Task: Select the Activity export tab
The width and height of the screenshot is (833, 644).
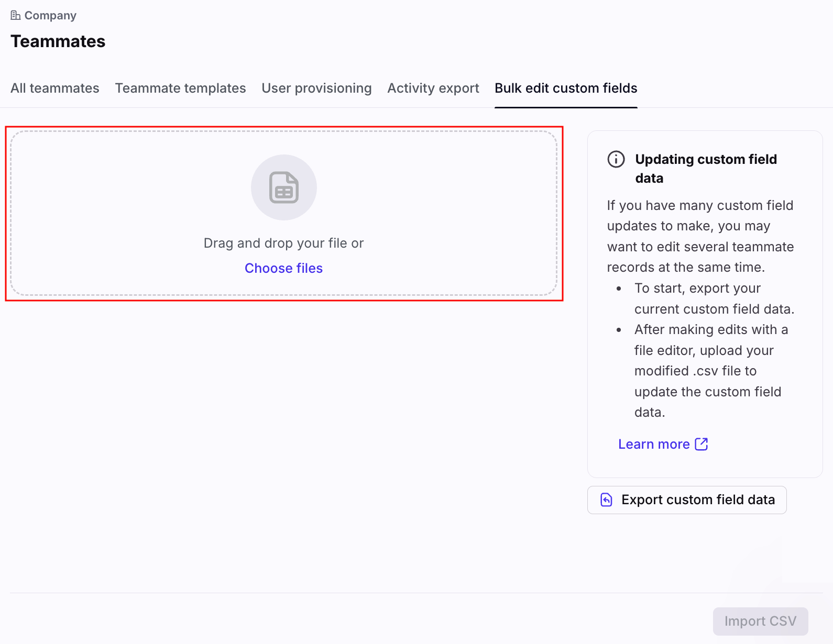Action: [x=433, y=88]
